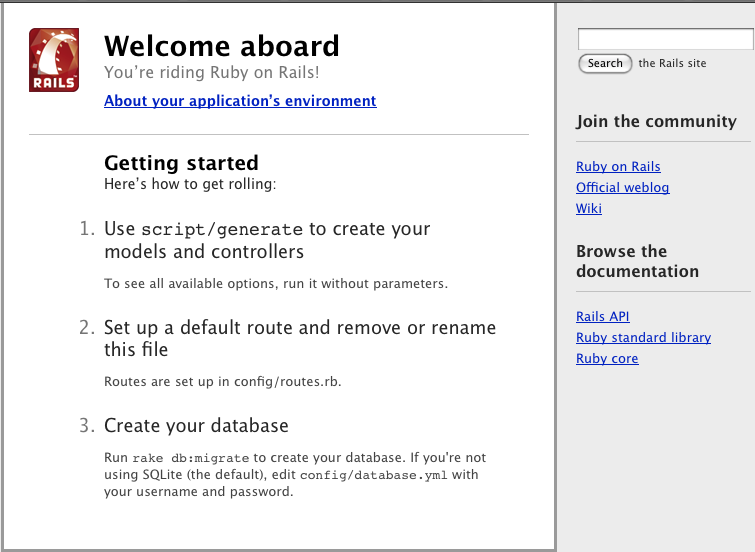Focus the search text field
Screen dimensions: 755x552
click(664, 39)
